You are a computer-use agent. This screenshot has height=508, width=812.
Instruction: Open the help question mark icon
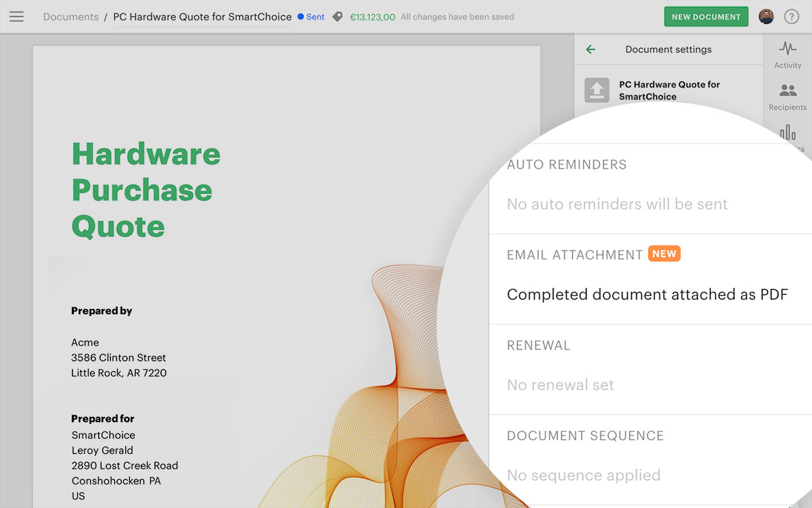[791, 17]
